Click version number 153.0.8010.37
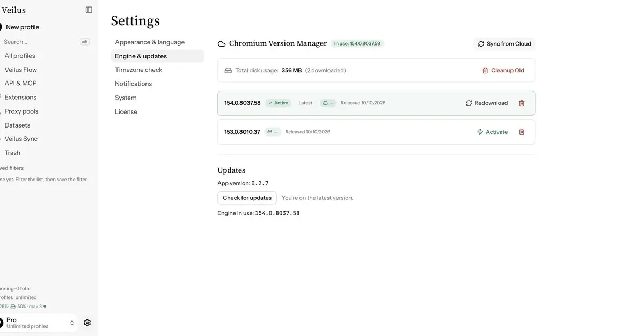This screenshot has width=644, height=336. click(x=242, y=132)
